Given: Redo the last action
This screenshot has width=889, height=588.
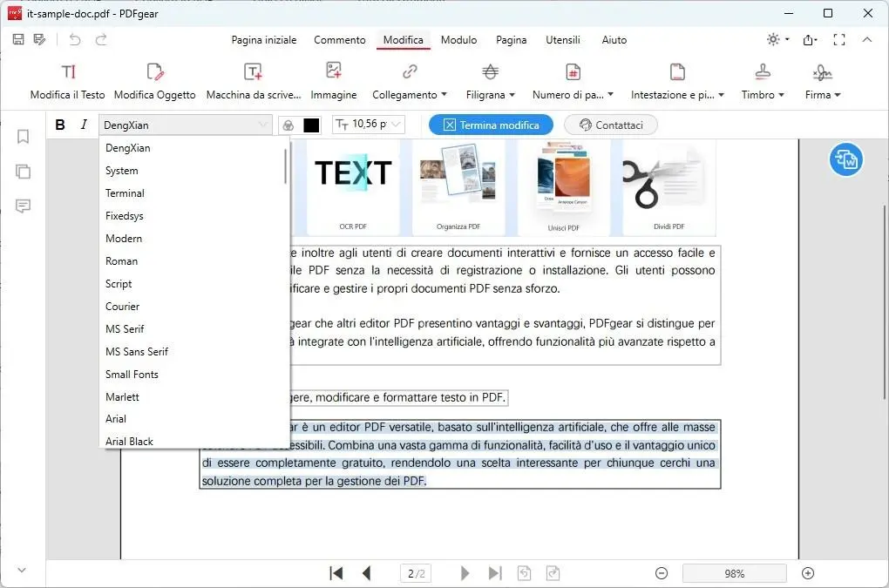Looking at the screenshot, I should click(x=101, y=40).
